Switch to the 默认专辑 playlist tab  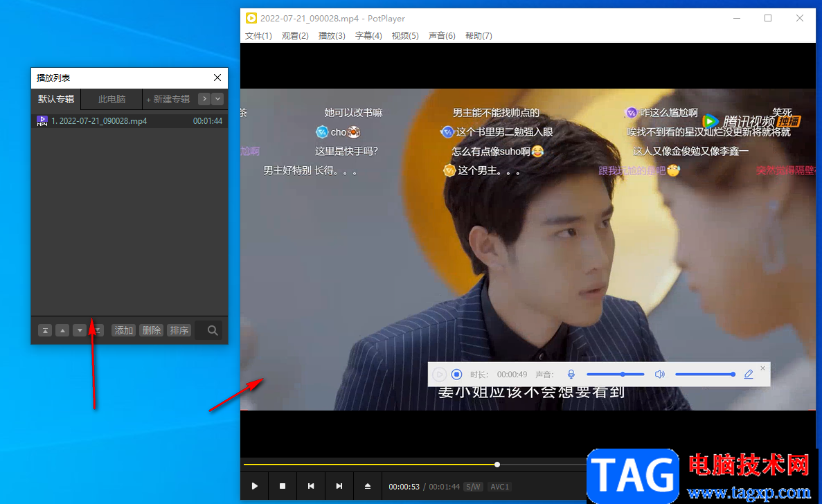(x=56, y=99)
